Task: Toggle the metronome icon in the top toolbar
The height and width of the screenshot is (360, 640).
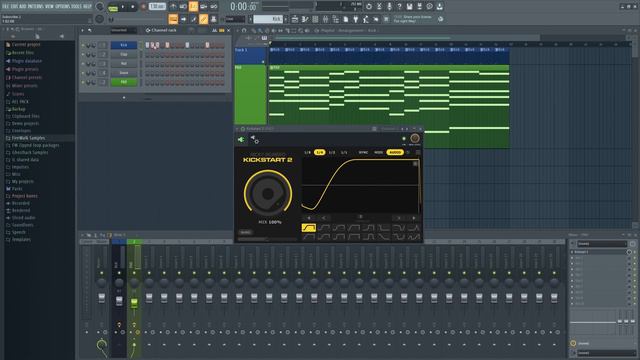Action: pos(173,7)
